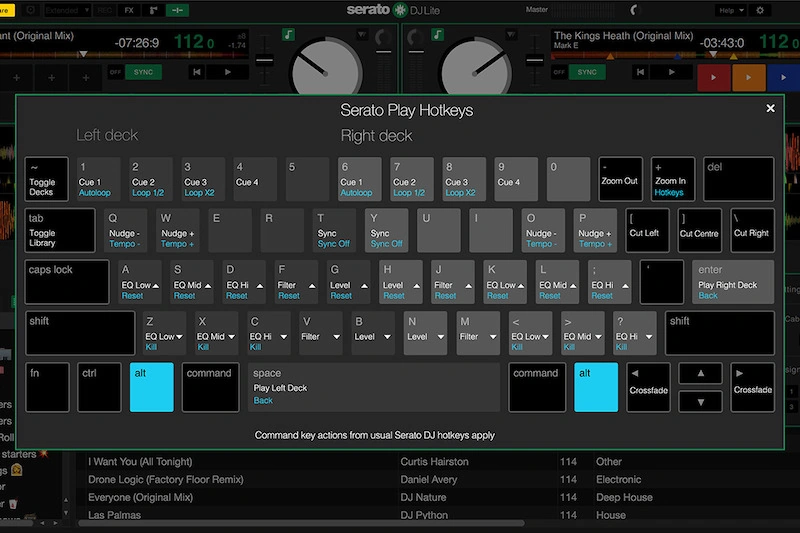
Task: Adjust the right deck tempo fader
Action: click(534, 60)
